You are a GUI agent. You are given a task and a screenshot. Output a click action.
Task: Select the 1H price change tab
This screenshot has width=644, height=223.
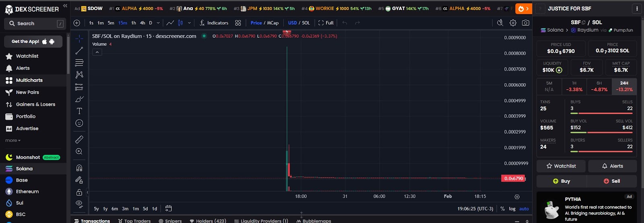(574, 86)
